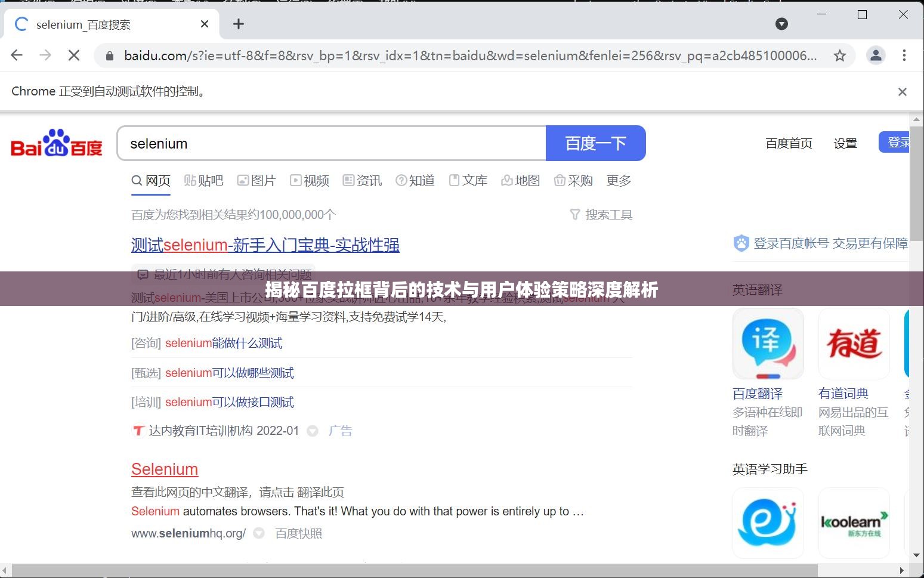
Task: Click the site lock icon
Action: [109, 55]
